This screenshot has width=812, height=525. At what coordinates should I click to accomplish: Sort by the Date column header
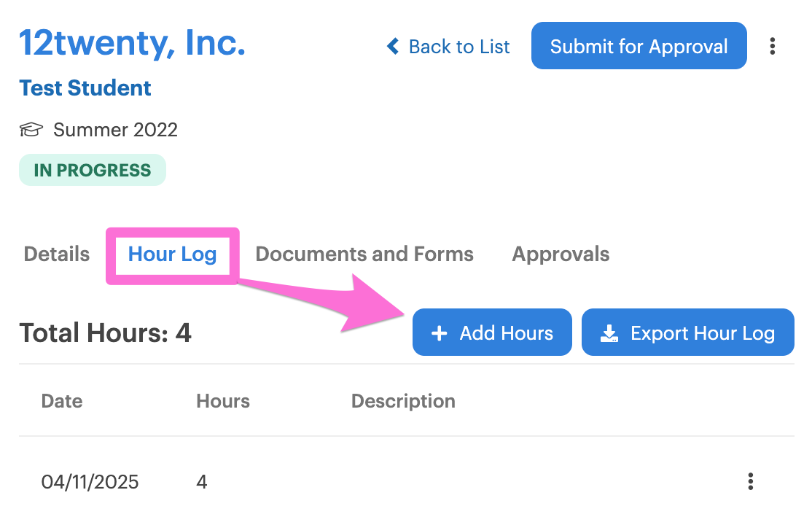tap(62, 400)
